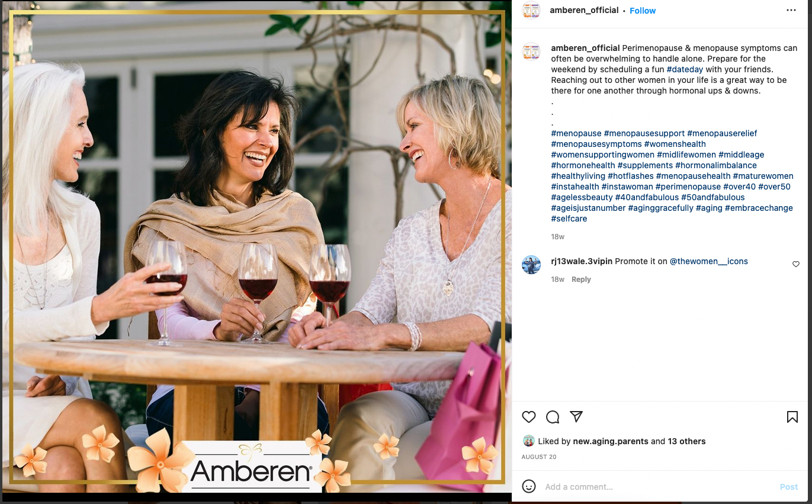The image size is (812, 504).
Task: Click the amberen_official avatar in header
Action: [x=531, y=11]
